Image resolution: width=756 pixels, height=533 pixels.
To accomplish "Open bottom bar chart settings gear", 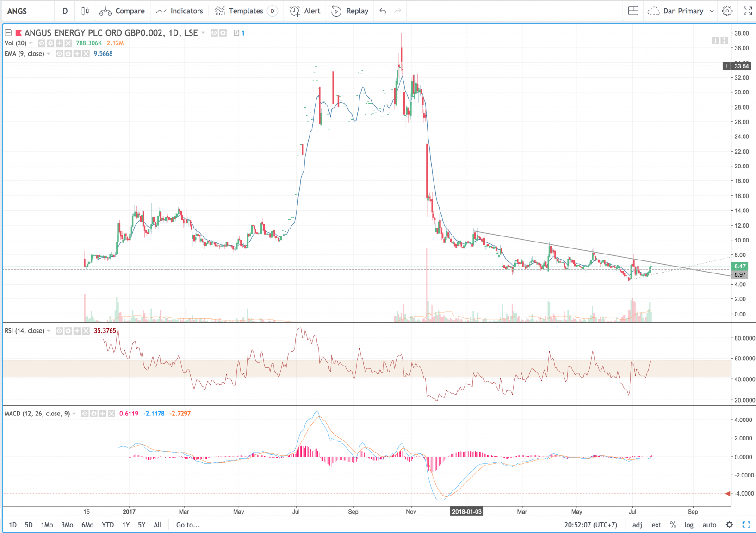I will tap(730, 525).
